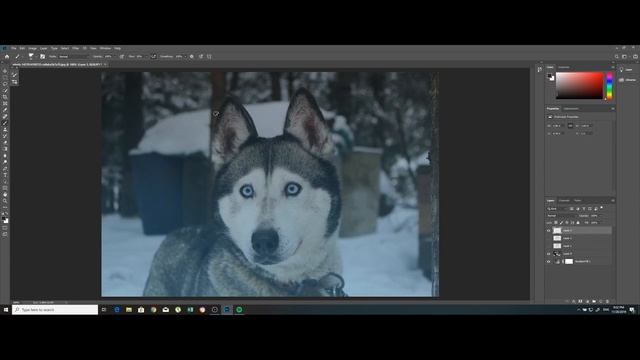This screenshot has width=640, height=360.
Task: Click the Windows Start button
Action: [x=6, y=310]
